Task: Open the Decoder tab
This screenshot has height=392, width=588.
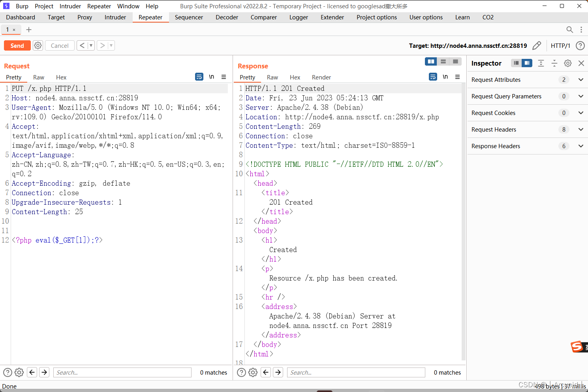Action: pos(227,17)
